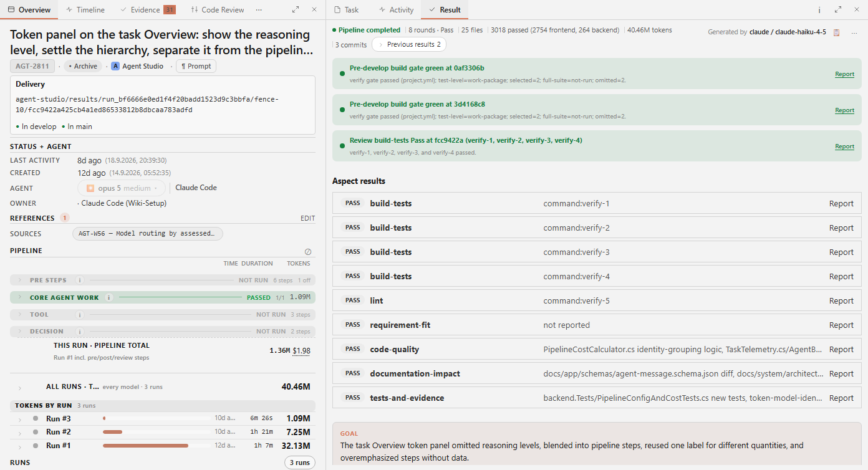Viewport: 868px width, 470px height.
Task: Open Report for the code-quality aspect
Action: pos(841,350)
